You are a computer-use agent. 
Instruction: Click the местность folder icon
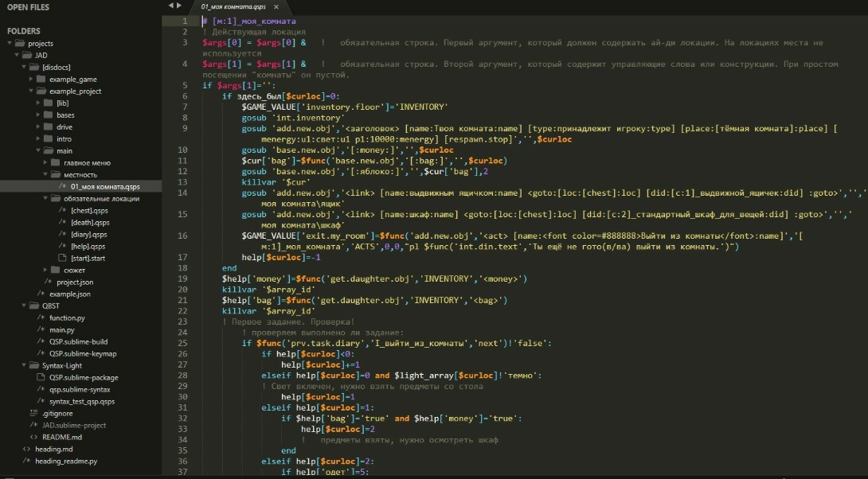coord(56,174)
